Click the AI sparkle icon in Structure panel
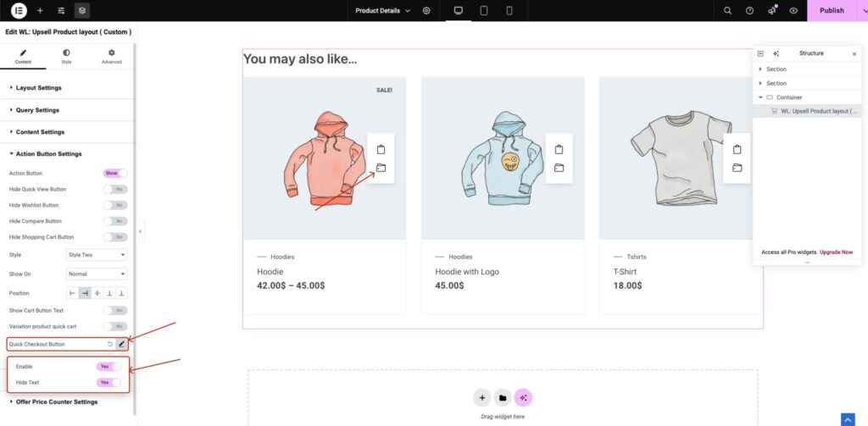 [x=776, y=53]
